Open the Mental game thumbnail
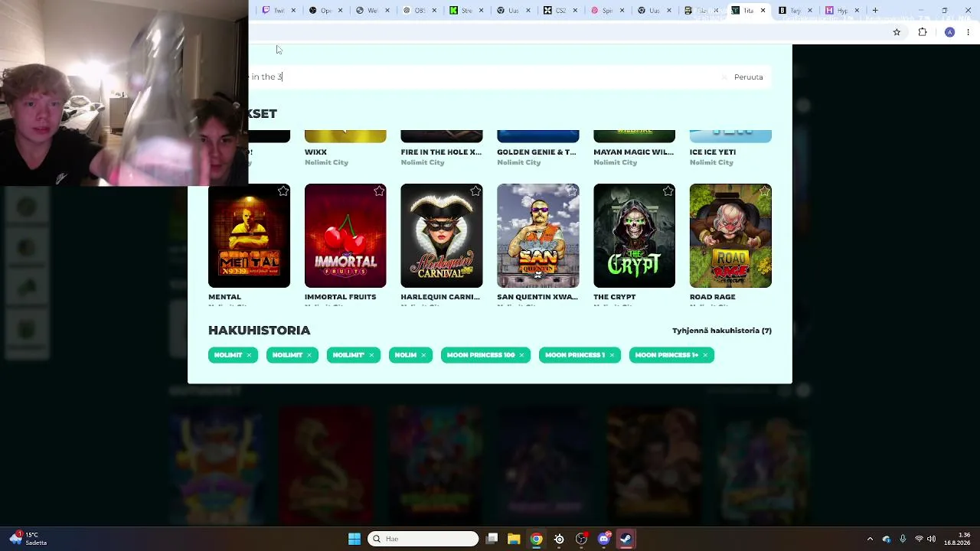Screen dimensions: 980x551 [x=249, y=236]
